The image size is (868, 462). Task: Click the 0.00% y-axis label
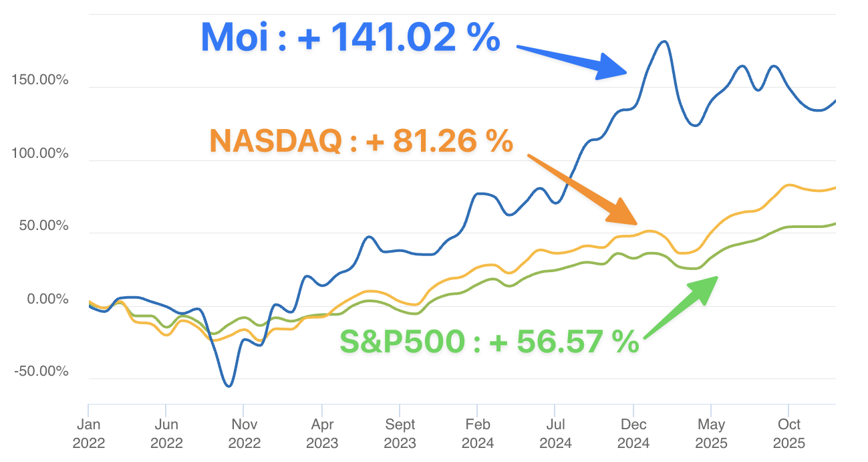pyautogui.click(x=45, y=299)
